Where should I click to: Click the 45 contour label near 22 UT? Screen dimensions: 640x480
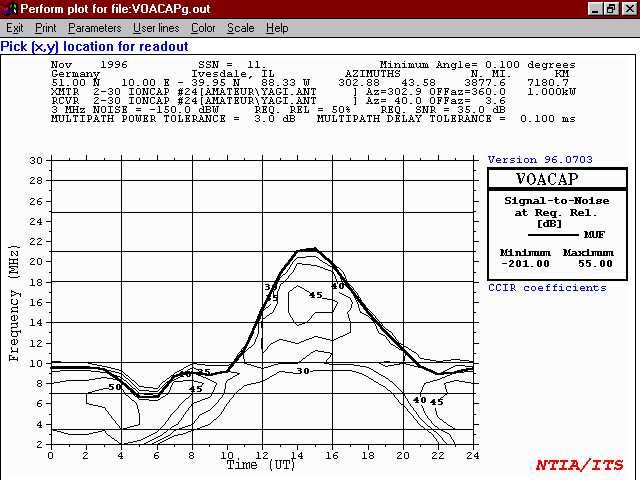(436, 402)
